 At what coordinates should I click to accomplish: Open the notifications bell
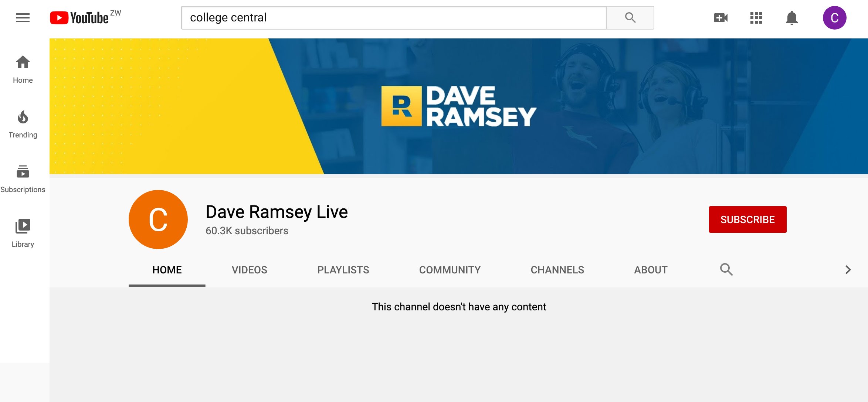[x=792, y=18]
